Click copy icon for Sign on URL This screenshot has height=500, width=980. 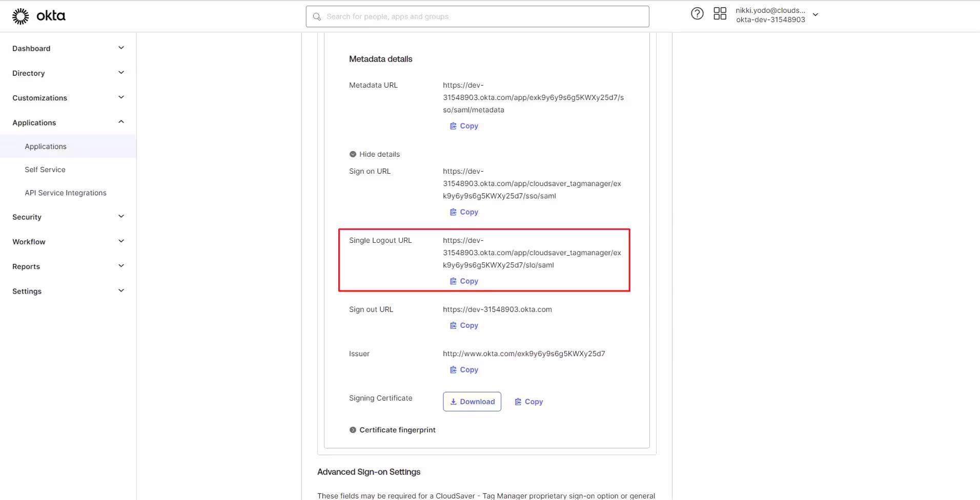click(x=453, y=212)
